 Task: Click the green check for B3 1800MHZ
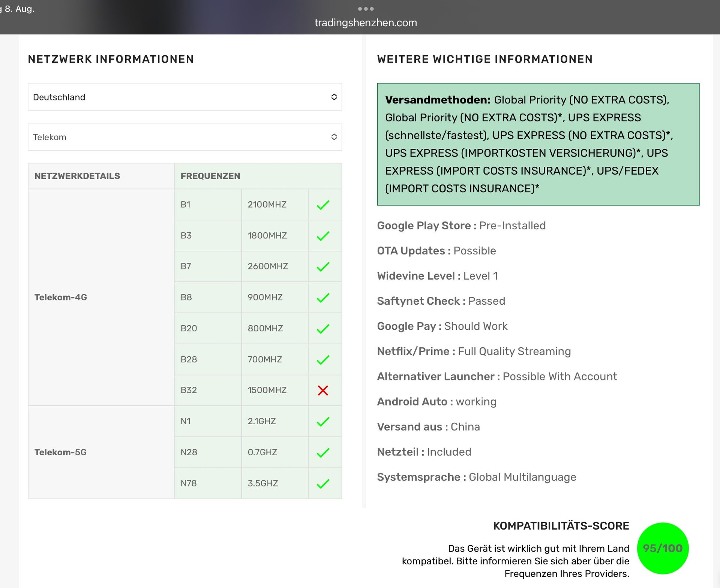tap(323, 236)
